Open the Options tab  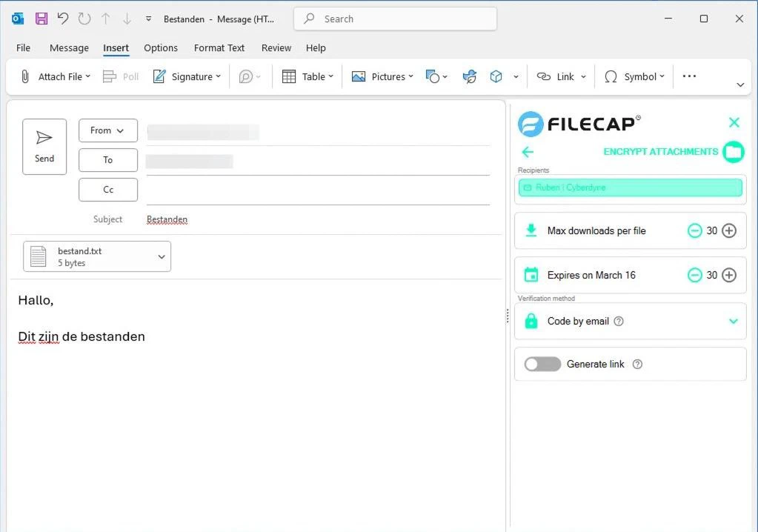pyautogui.click(x=161, y=48)
